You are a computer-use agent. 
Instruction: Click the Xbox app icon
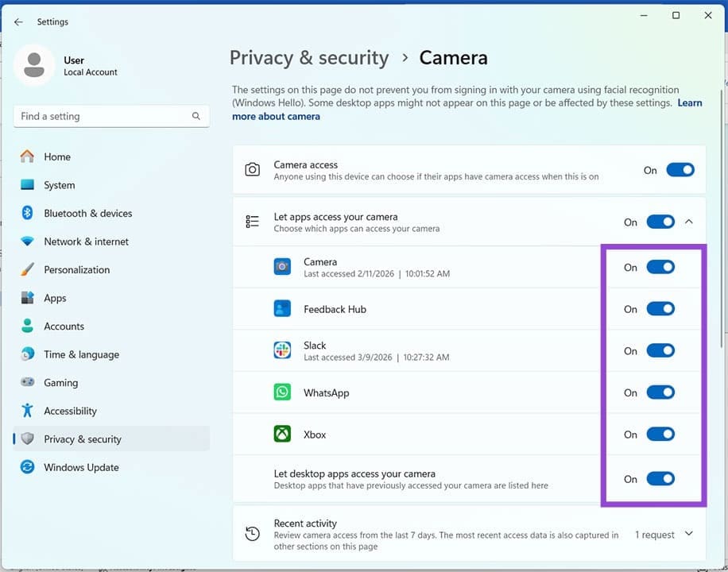(282, 434)
